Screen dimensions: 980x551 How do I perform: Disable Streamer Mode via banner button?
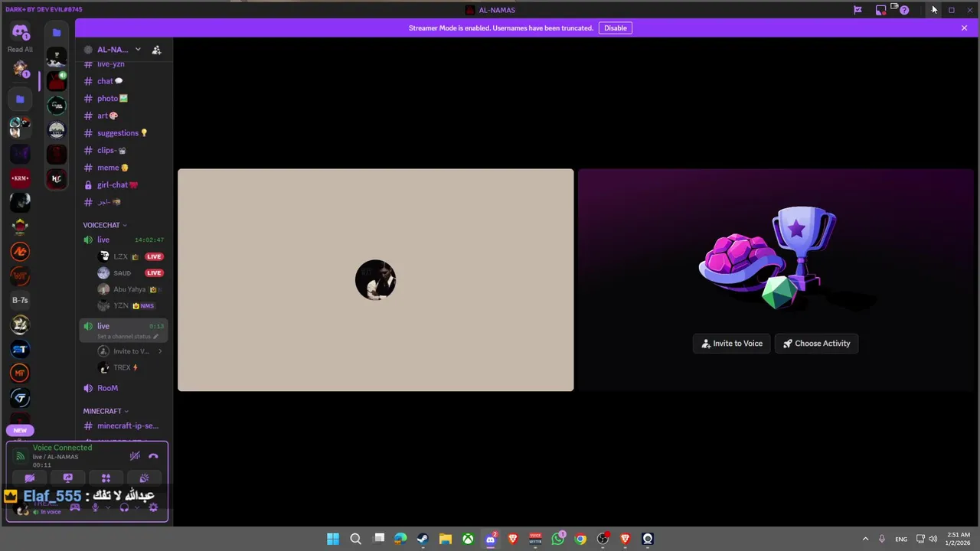[x=616, y=28]
